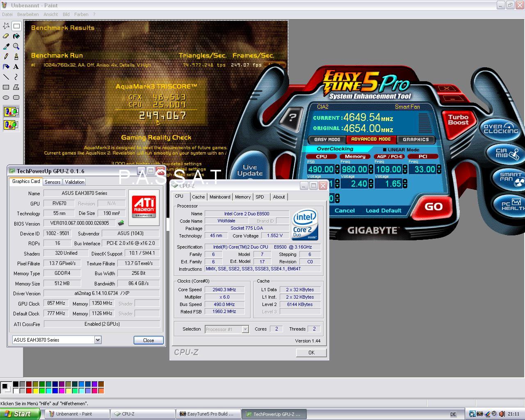The image size is (525, 420).
Task: Click Load Default in EasyTune5
Action: click(383, 210)
